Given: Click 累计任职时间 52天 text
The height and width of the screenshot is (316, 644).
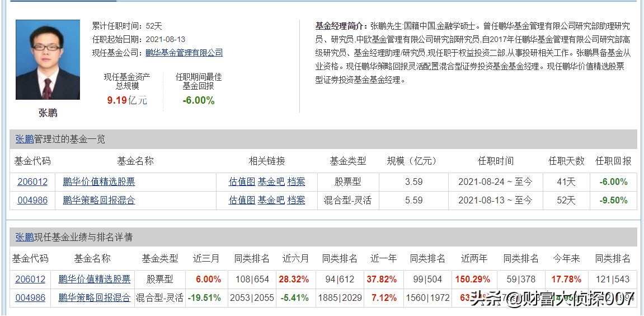Looking at the screenshot, I should (127, 26).
